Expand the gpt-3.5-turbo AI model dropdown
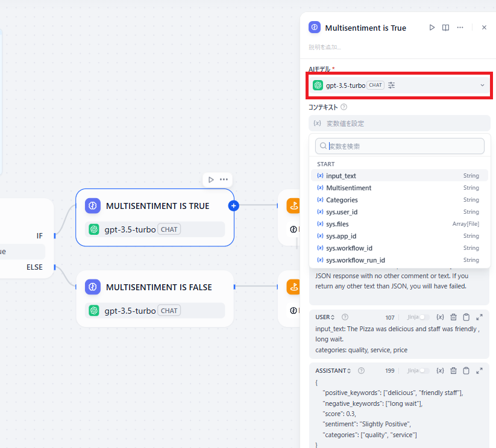 482,86
